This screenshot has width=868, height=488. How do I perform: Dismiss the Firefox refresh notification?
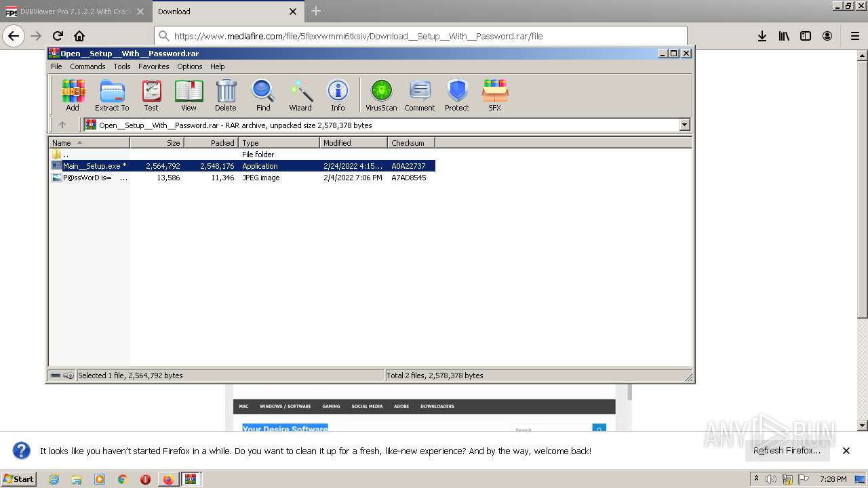pos(846,450)
